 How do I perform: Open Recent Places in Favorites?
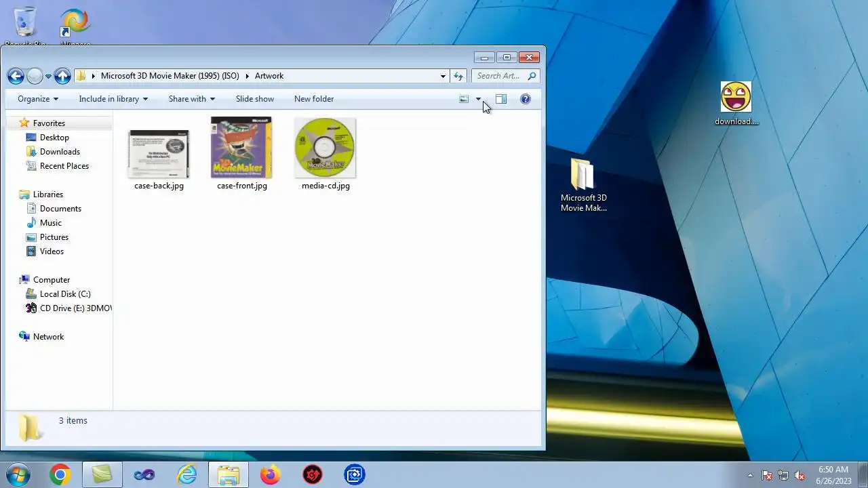pyautogui.click(x=64, y=166)
